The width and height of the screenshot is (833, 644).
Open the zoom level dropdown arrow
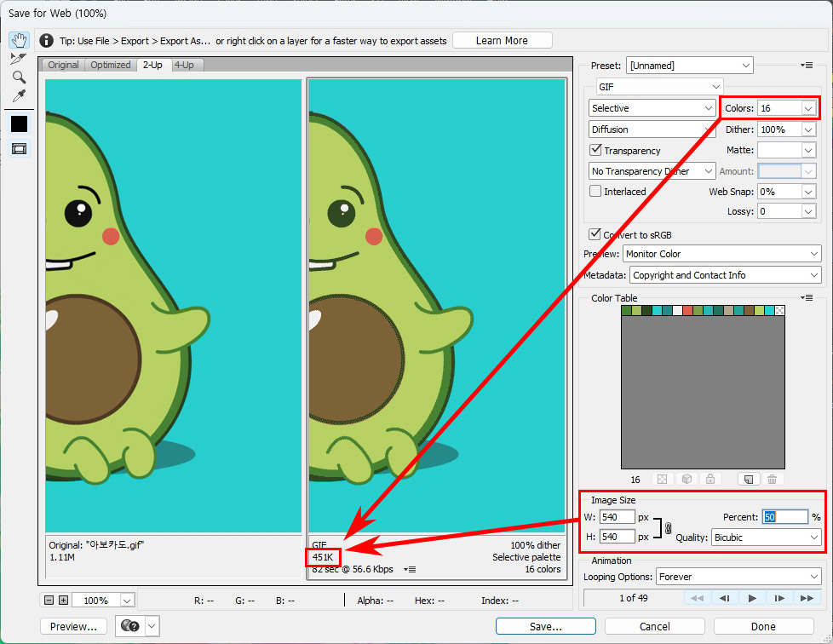tap(127, 601)
